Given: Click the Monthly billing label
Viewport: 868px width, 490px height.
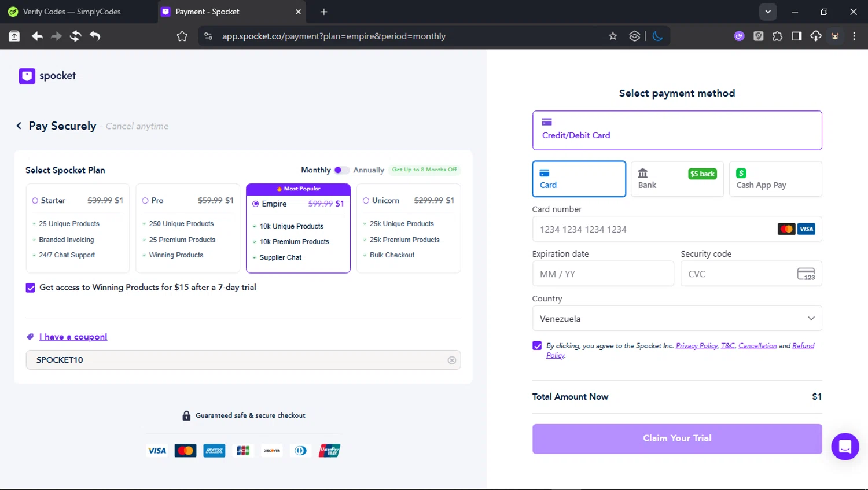Looking at the screenshot, I should [316, 170].
